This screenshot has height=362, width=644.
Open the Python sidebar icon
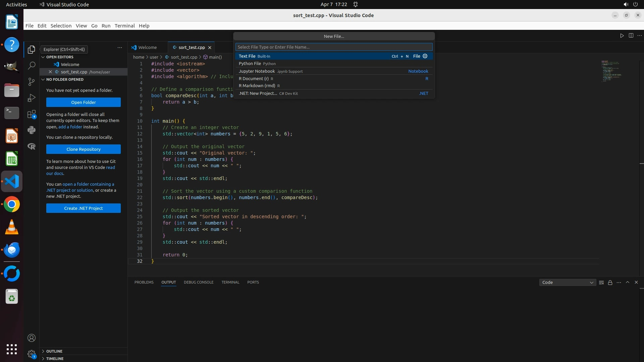(32, 130)
